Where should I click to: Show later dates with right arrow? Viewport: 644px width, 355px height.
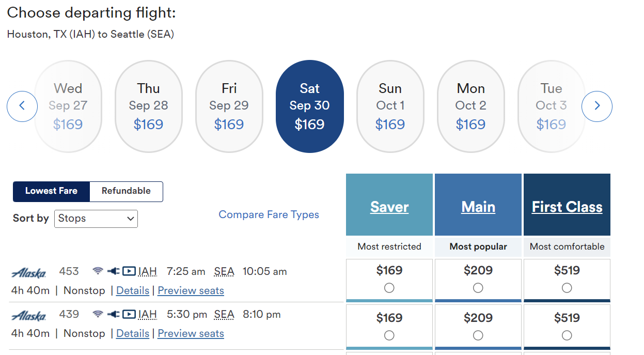[x=597, y=106]
